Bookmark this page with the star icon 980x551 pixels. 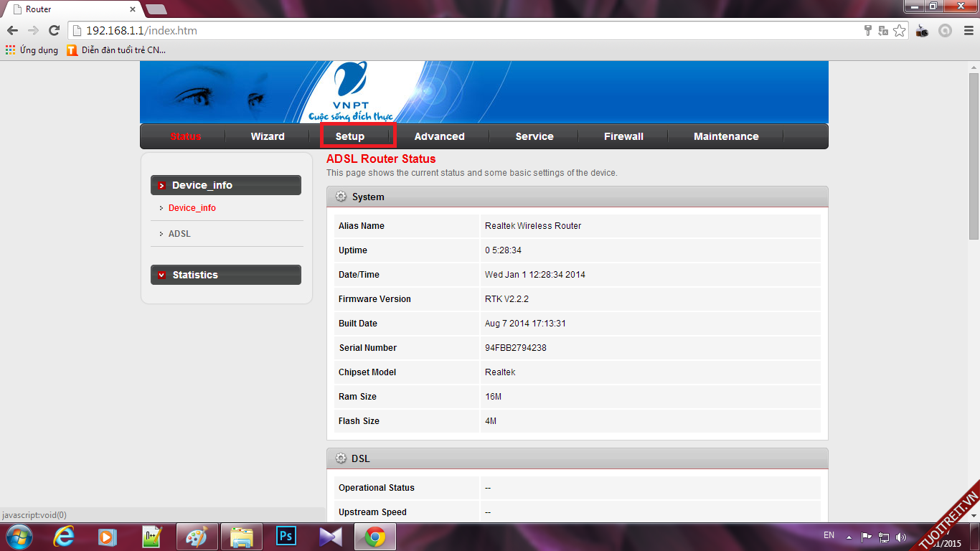[x=900, y=31]
